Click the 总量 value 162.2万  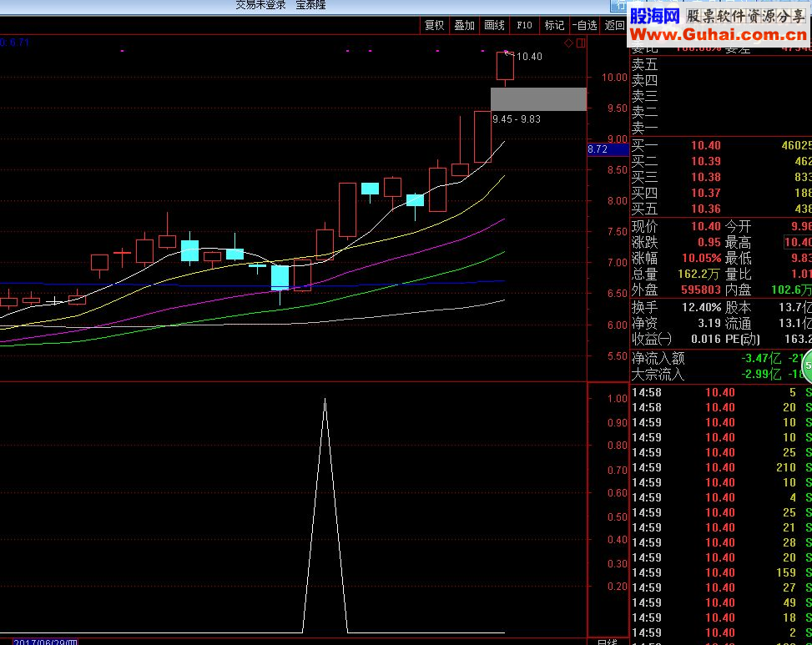[699, 274]
